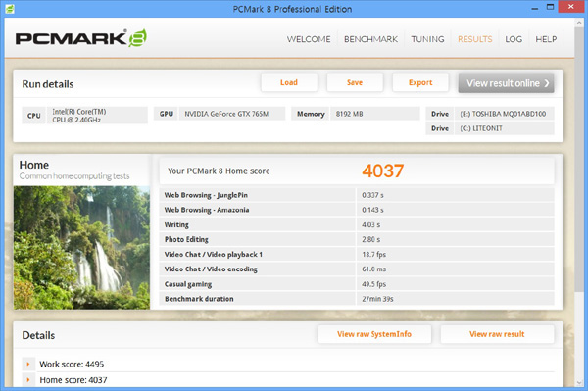
Task: Click the waterfall Home test thumbnail
Action: click(81, 247)
